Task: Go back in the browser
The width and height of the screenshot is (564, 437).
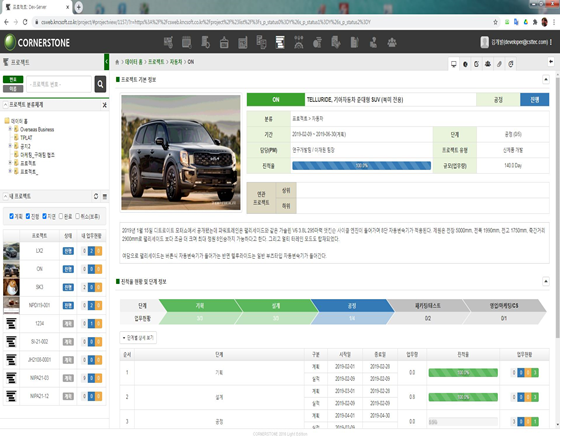Action: 6,22
